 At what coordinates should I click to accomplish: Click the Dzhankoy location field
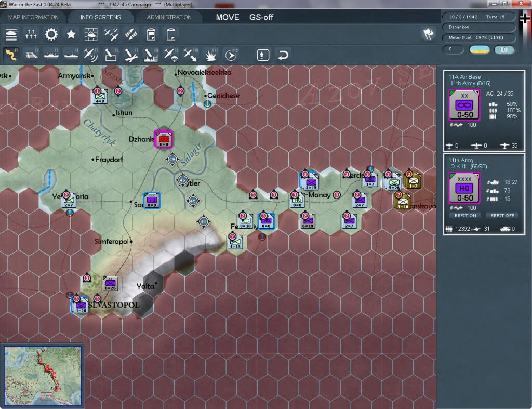click(x=478, y=27)
